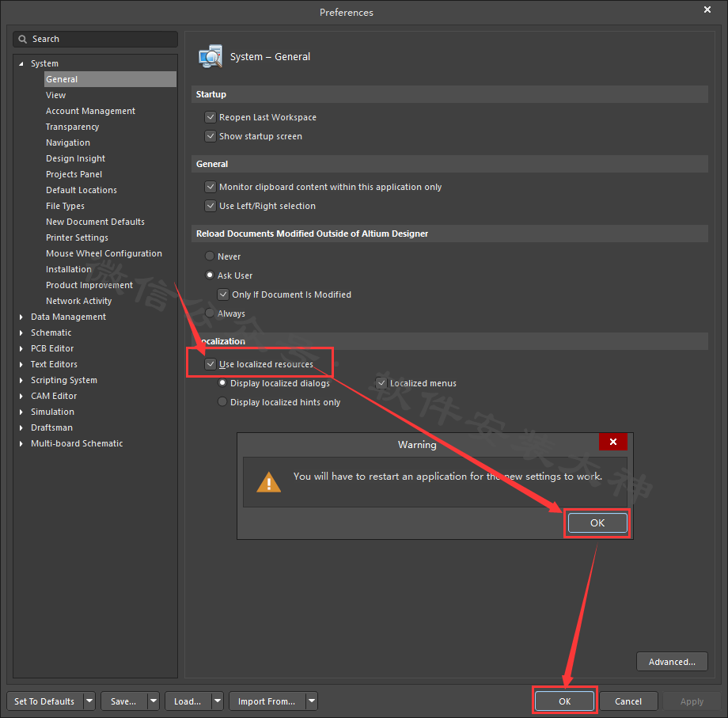Expand the Text Editors node
Image resolution: width=728 pixels, height=718 pixels.
[21, 364]
